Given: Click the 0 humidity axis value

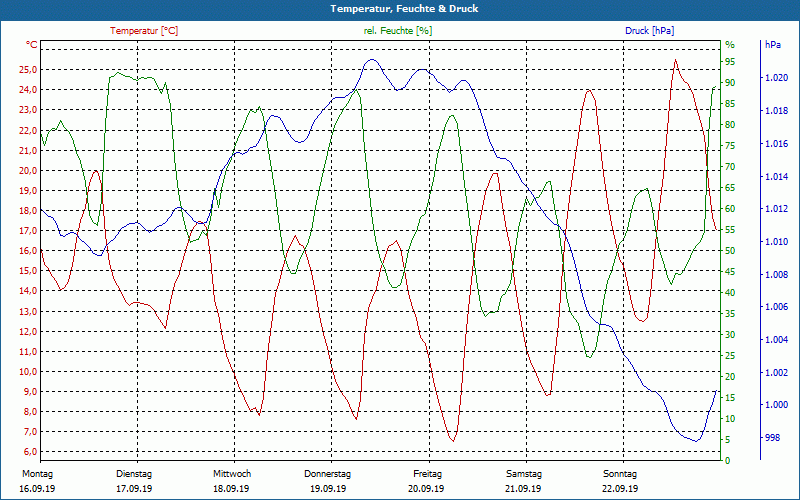Looking at the screenshot, I should pyautogui.click(x=728, y=461).
